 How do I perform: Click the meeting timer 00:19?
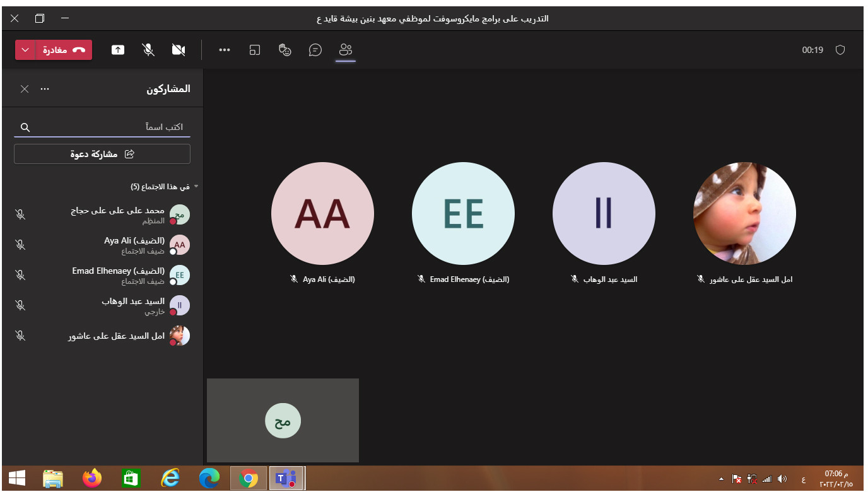tap(812, 50)
